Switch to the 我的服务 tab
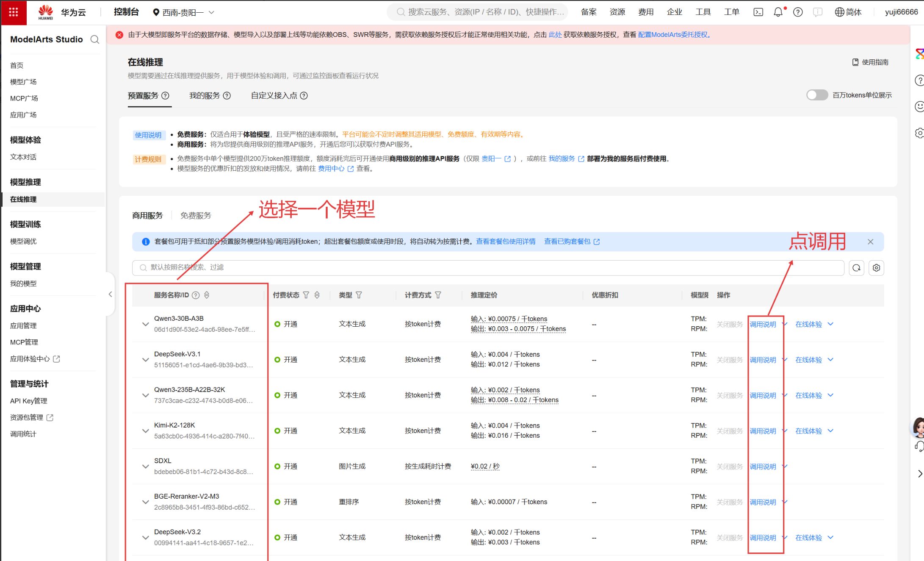Image resolution: width=924 pixels, height=561 pixels. pyautogui.click(x=205, y=96)
